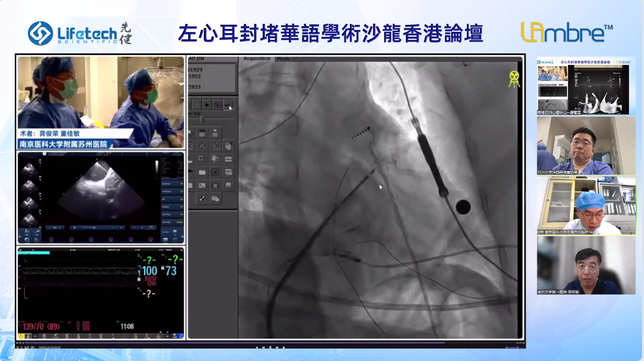
Task: Click the crosshair centering tool icon
Action: tap(202, 146)
